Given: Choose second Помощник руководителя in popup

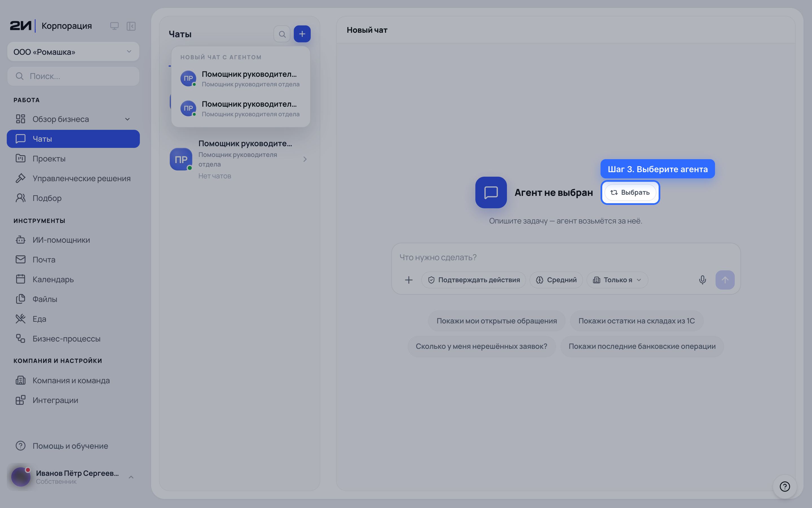Looking at the screenshot, I should click(240, 109).
